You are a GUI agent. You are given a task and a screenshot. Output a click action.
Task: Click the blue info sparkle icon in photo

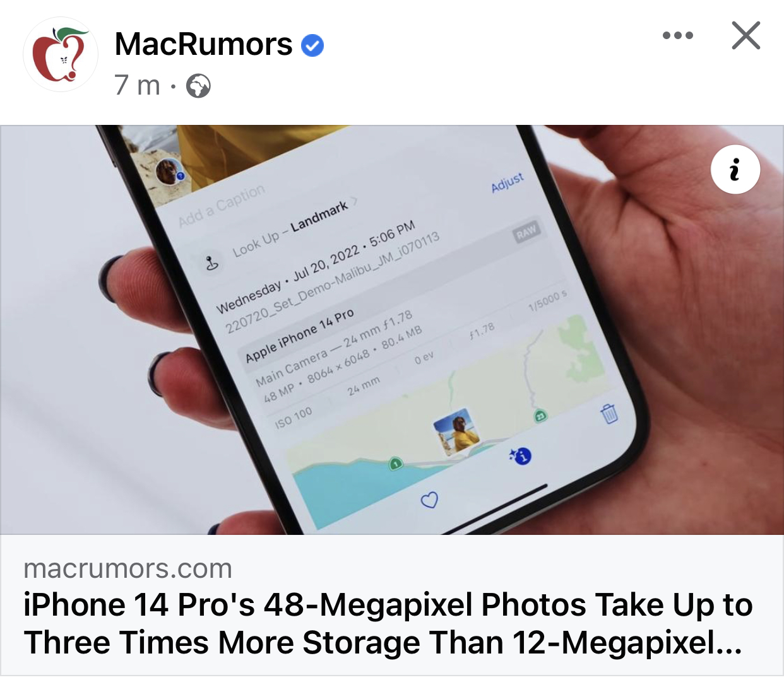[x=521, y=455]
